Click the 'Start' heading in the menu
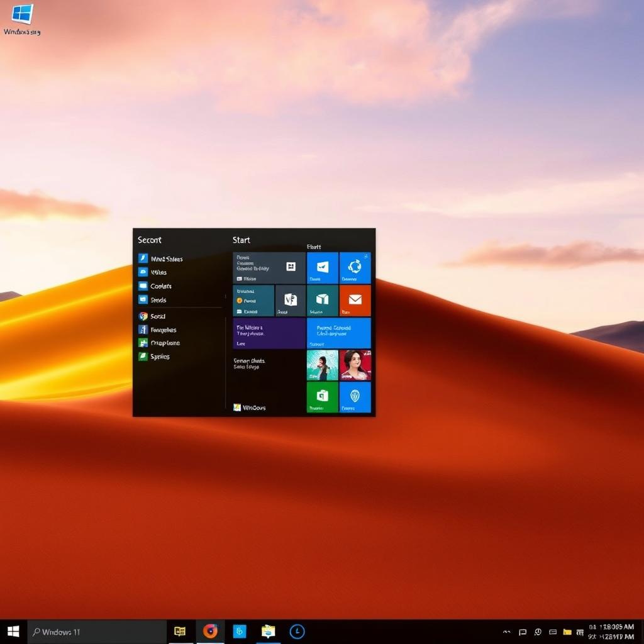Screen dimensions: 644x644 click(241, 240)
